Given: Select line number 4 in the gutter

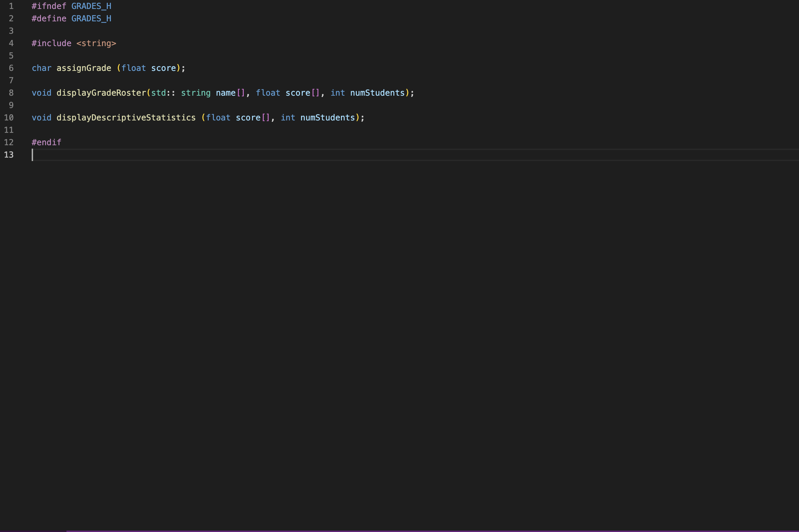Looking at the screenshot, I should coord(11,43).
